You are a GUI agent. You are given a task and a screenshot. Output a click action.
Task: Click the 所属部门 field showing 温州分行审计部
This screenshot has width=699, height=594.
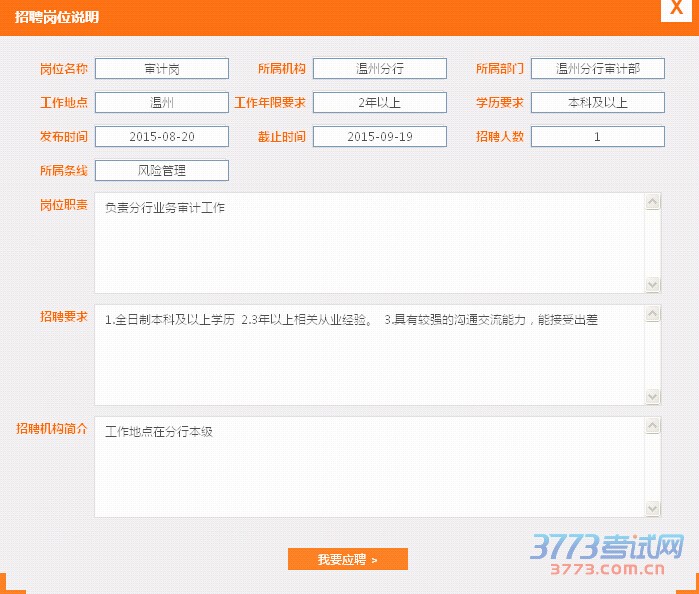tap(597, 69)
